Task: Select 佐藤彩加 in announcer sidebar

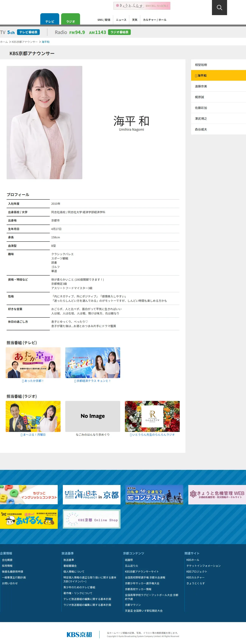Action: [x=218, y=108]
